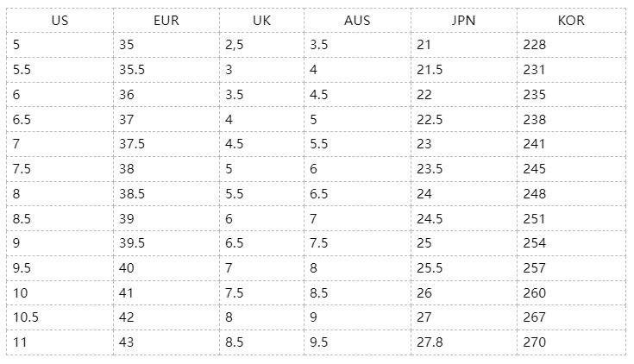
Task: Click the KOR value 245
Action: coord(535,169)
